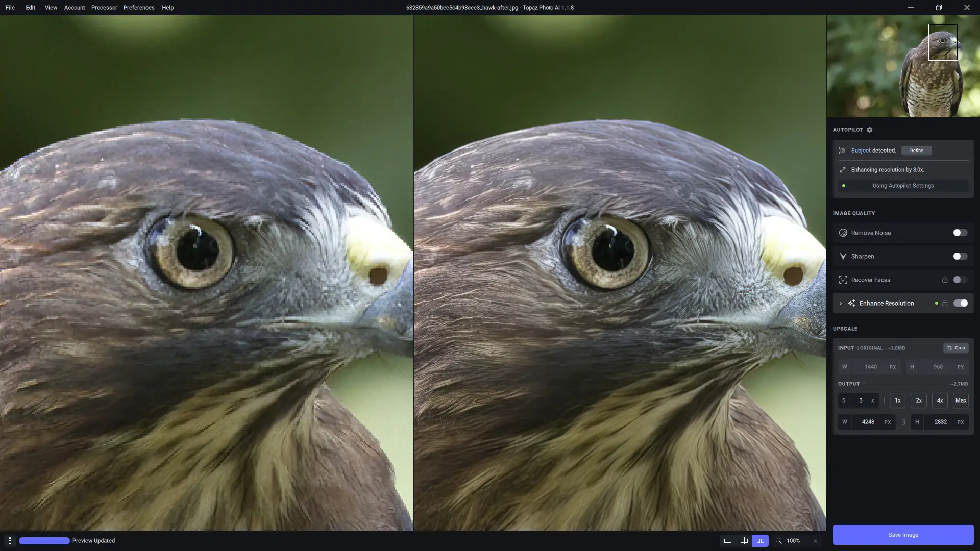The height and width of the screenshot is (551, 980).
Task: Open Autopilot settings gear icon
Action: point(870,130)
